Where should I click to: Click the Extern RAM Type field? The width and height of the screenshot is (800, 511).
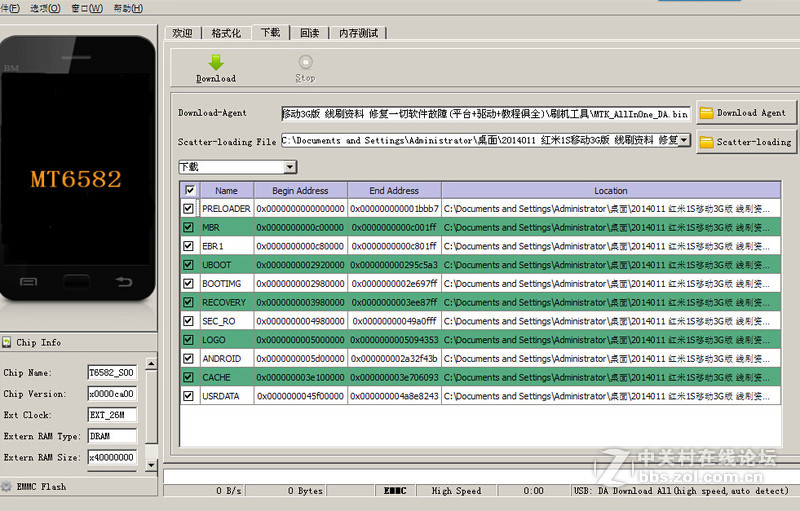pos(112,436)
